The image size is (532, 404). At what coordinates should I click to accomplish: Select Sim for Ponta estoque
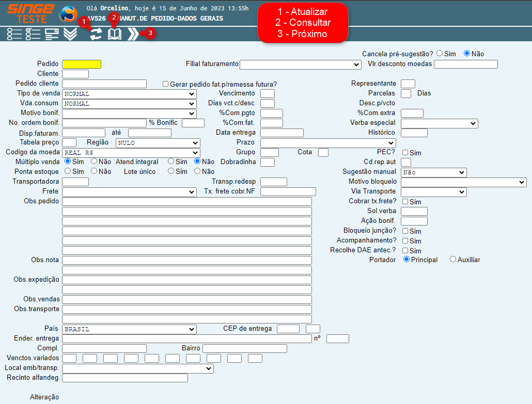[x=68, y=171]
